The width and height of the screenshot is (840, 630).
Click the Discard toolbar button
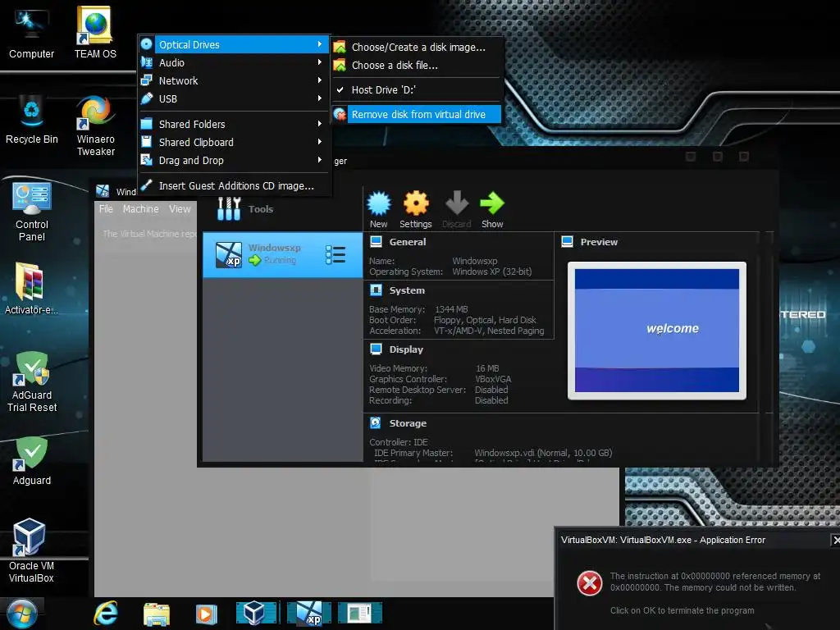[456, 210]
